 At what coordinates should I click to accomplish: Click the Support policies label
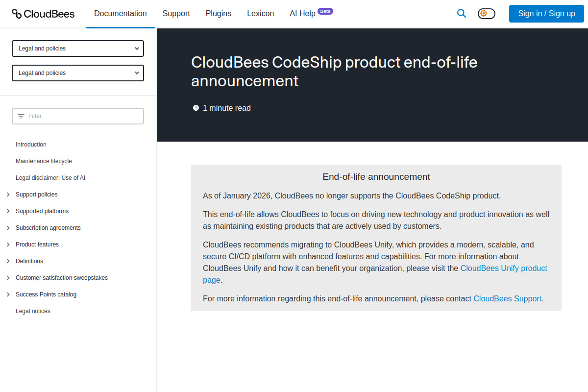click(x=37, y=195)
